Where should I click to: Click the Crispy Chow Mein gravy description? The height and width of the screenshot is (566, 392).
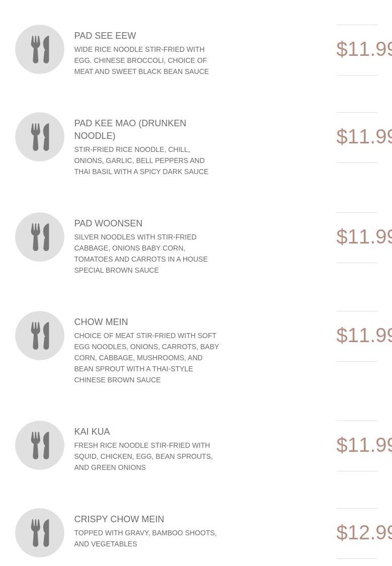coord(145,538)
